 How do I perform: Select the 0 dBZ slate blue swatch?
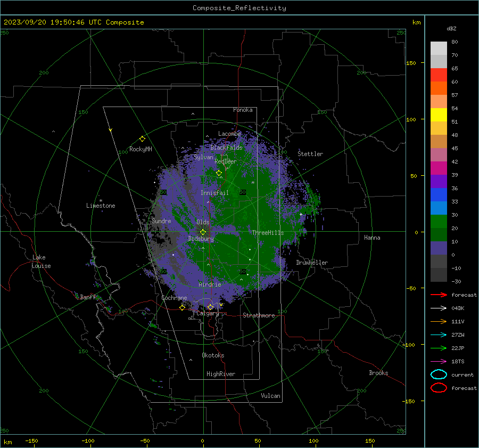(439, 248)
